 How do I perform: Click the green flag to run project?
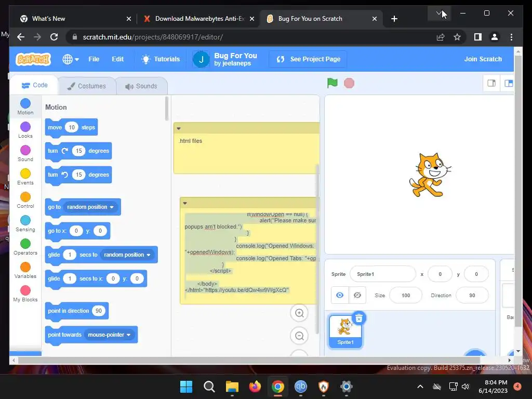point(332,83)
